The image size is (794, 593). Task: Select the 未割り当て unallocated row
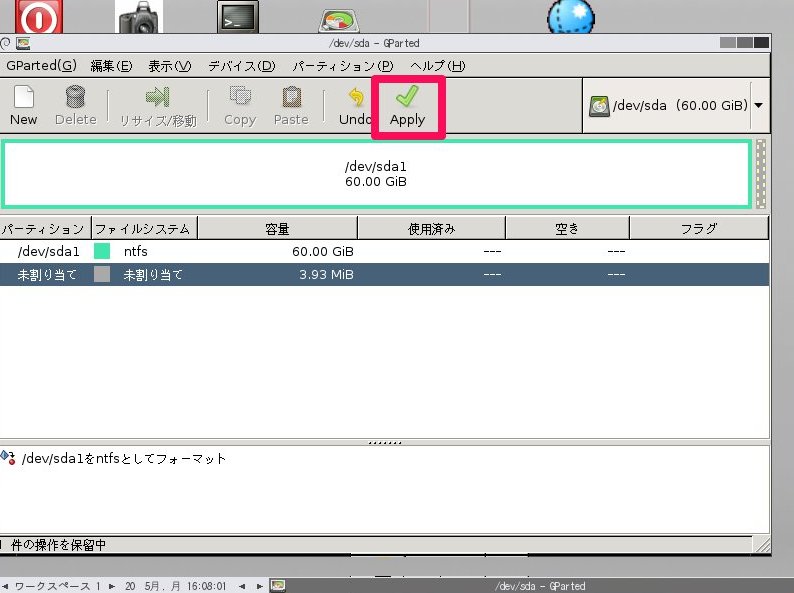pos(384,274)
